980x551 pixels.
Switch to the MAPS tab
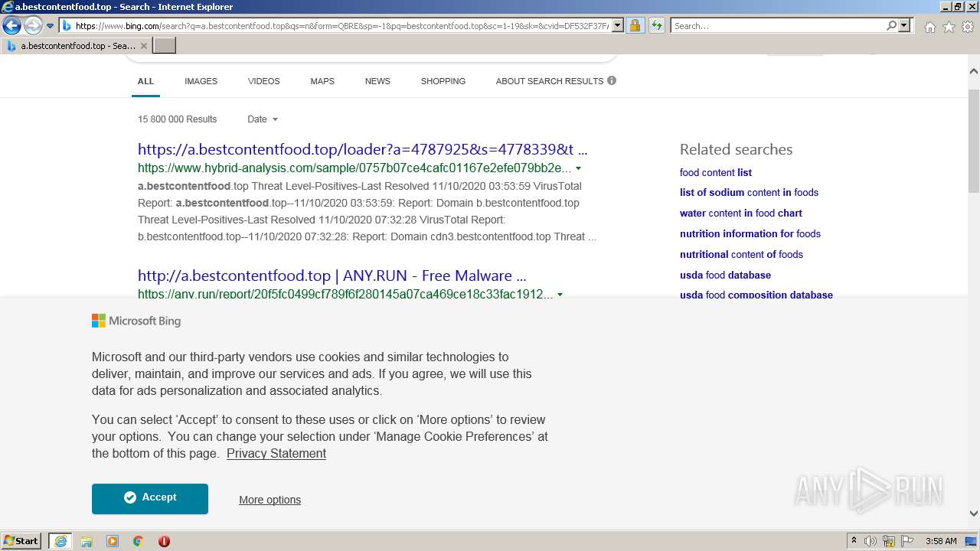pyautogui.click(x=322, y=81)
